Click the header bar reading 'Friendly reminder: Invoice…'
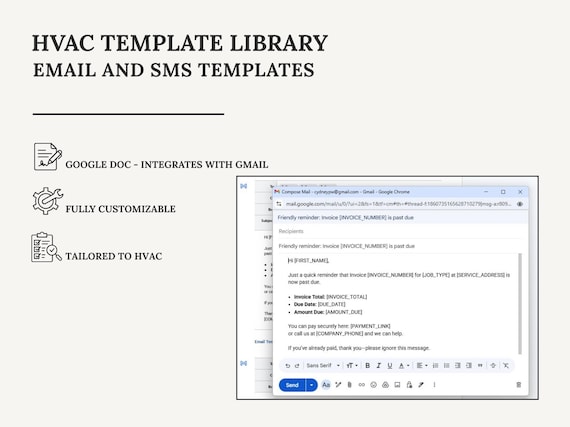The width and height of the screenshot is (570, 427). tap(400, 217)
